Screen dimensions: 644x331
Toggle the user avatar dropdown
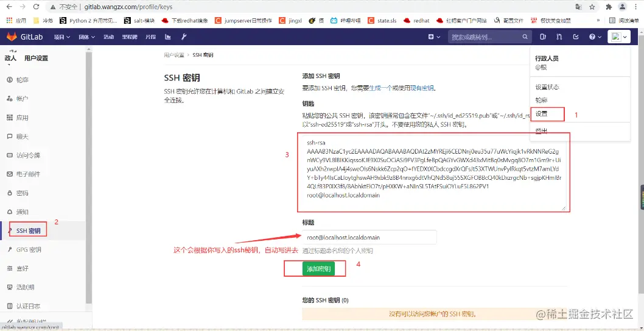[x=619, y=37]
